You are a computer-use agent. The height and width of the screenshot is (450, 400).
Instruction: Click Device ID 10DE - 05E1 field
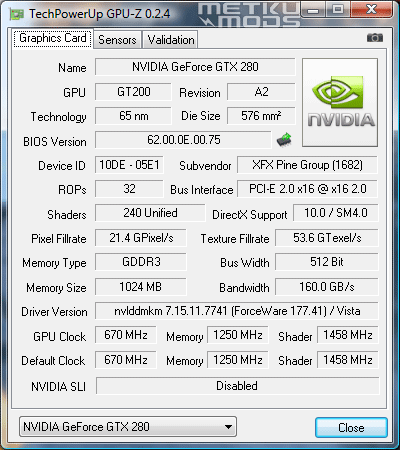129,165
